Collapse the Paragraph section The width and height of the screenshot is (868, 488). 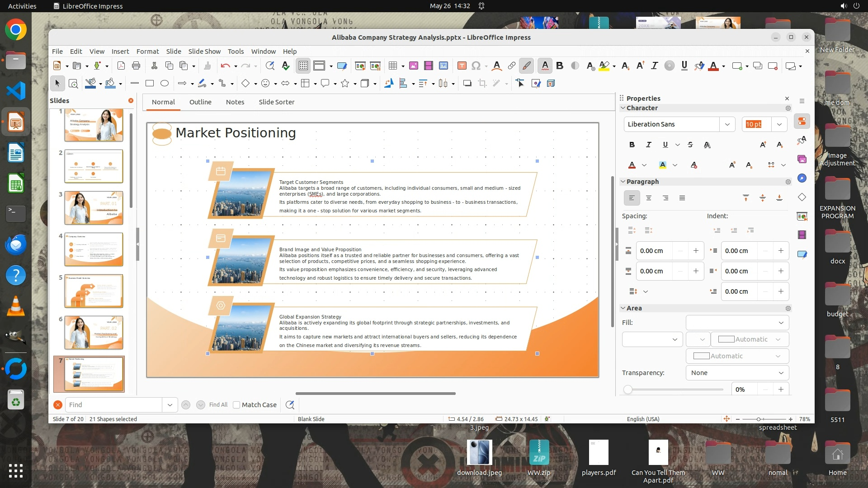pyautogui.click(x=623, y=182)
